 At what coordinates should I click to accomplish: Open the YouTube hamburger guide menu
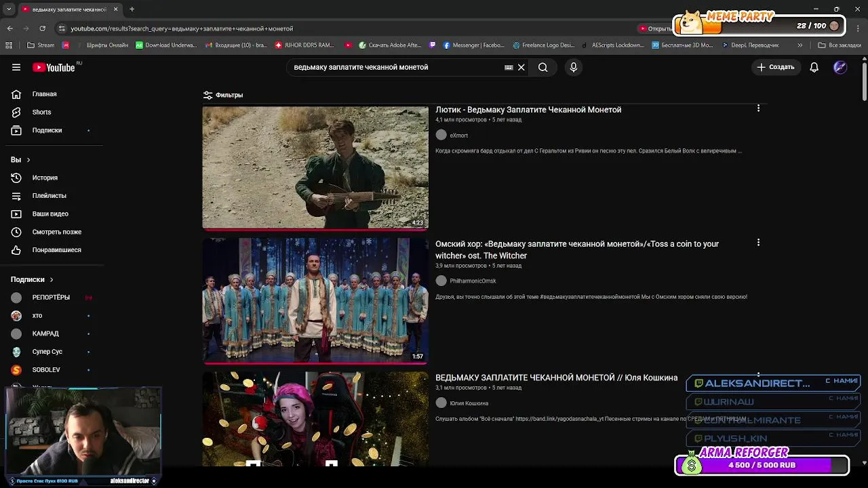[x=16, y=67]
